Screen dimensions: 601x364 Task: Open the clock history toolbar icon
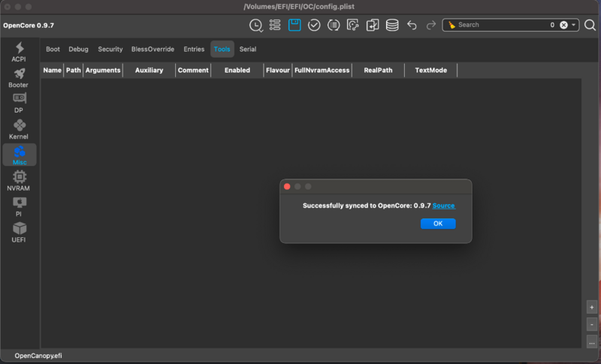256,25
